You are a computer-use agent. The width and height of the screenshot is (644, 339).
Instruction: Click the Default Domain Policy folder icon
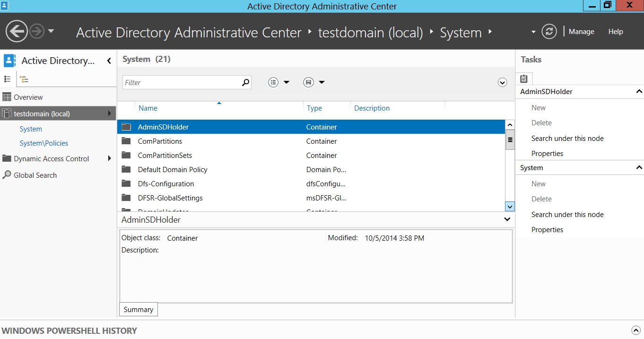(126, 169)
